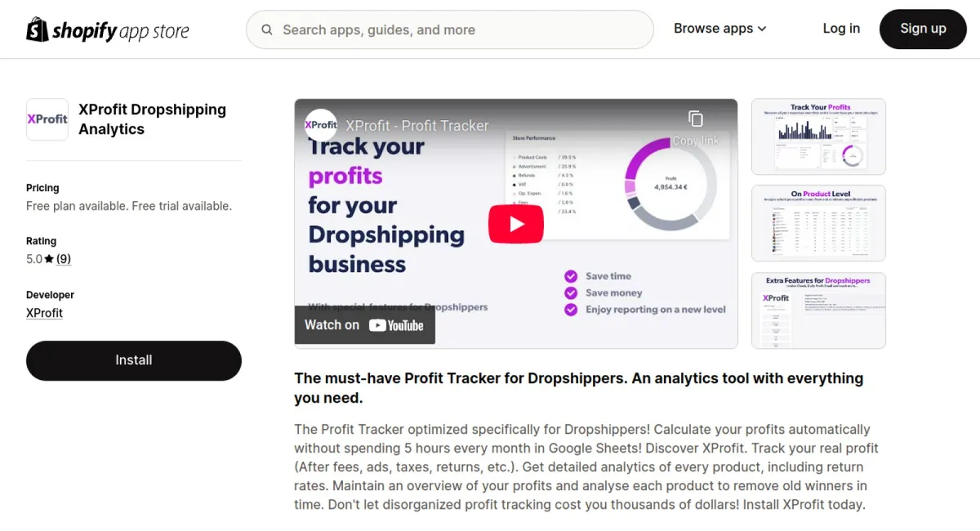Image resolution: width=980 pixels, height=531 pixels.
Task: Click the checkmark beside Enjoy reporting
Action: pyautogui.click(x=571, y=310)
